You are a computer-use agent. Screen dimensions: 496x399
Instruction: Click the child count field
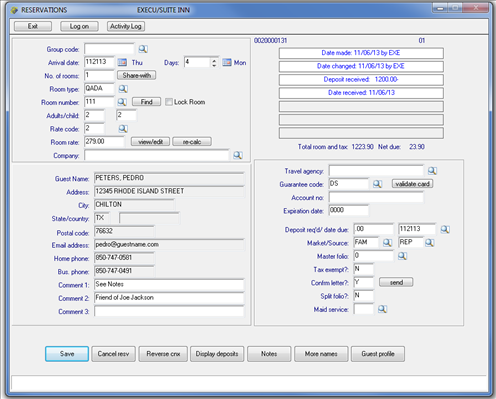pyautogui.click(x=126, y=115)
